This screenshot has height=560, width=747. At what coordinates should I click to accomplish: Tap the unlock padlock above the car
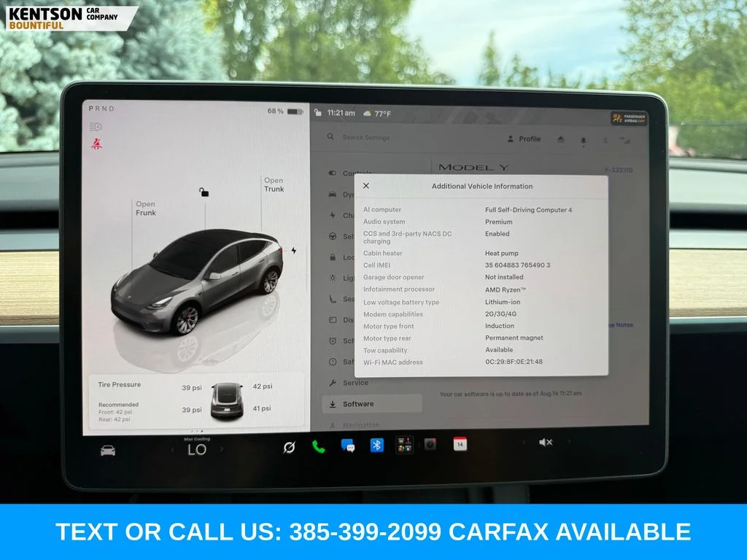point(204,192)
